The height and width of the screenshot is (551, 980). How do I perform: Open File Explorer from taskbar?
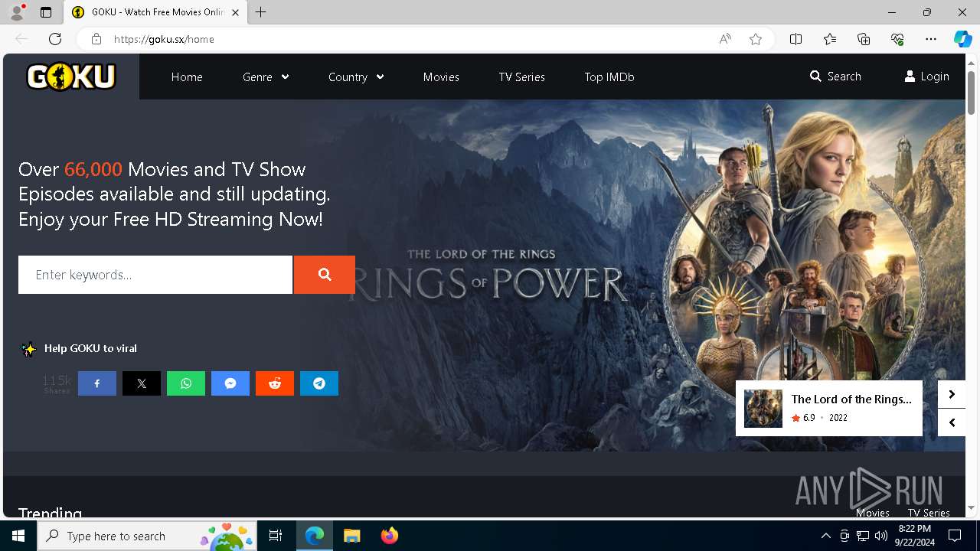351,536
